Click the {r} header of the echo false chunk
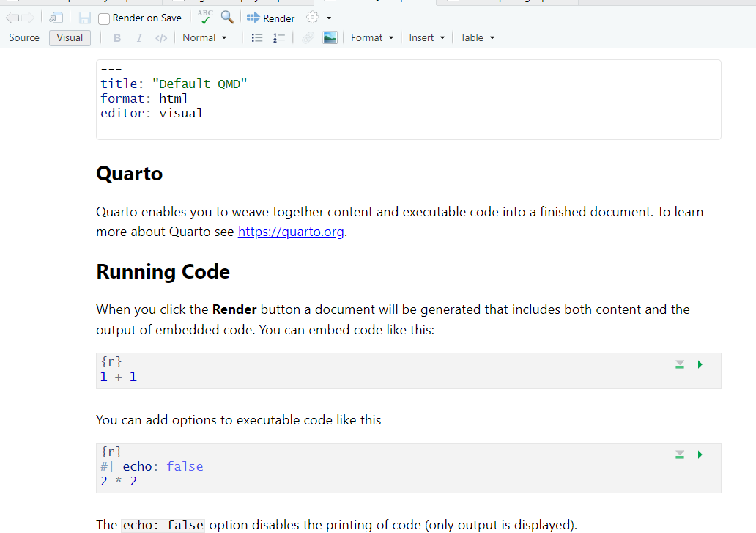756x533 pixels. pos(111,452)
